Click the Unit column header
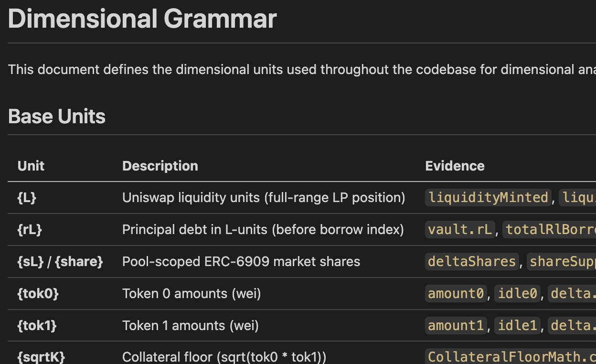The width and height of the screenshot is (596, 364). (31, 166)
